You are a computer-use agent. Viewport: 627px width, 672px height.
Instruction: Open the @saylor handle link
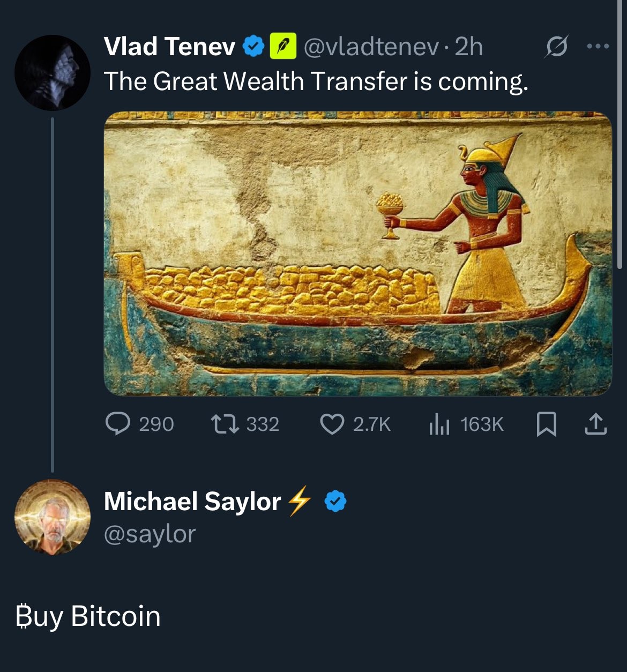point(150,534)
